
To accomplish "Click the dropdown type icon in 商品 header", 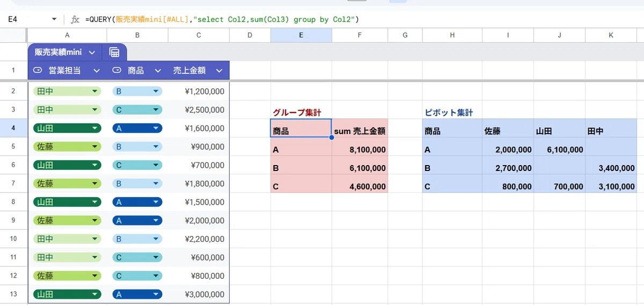I will [117, 71].
